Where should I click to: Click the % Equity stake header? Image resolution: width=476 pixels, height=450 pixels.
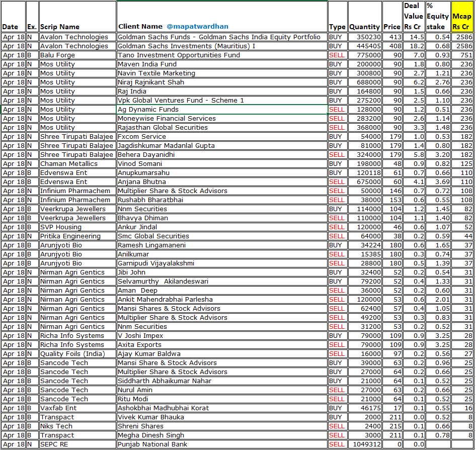coord(438,17)
